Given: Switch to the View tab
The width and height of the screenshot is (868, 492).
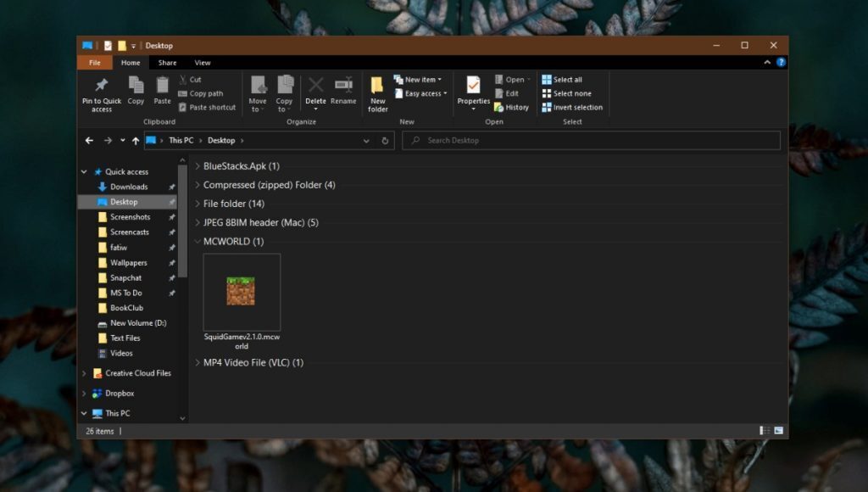Looking at the screenshot, I should pyautogui.click(x=202, y=62).
